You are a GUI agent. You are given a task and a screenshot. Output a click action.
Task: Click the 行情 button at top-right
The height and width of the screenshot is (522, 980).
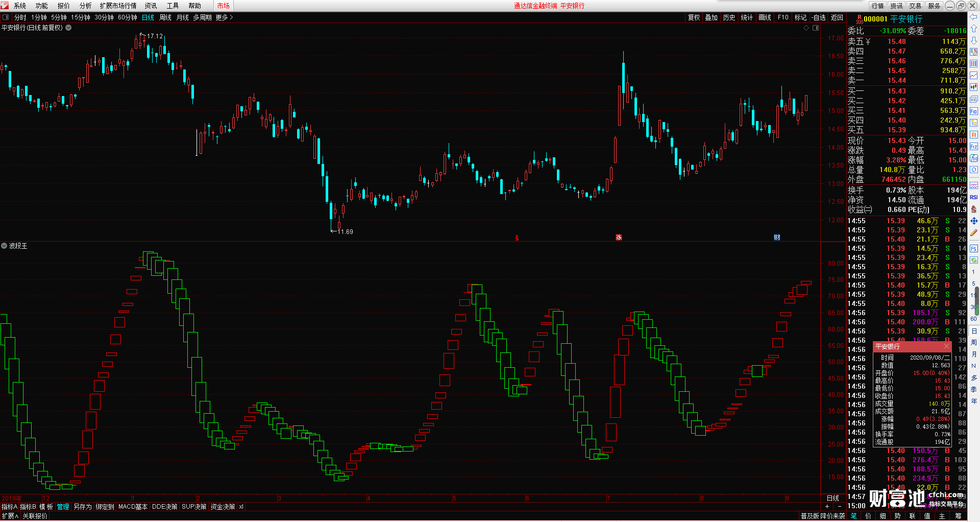[x=878, y=6]
